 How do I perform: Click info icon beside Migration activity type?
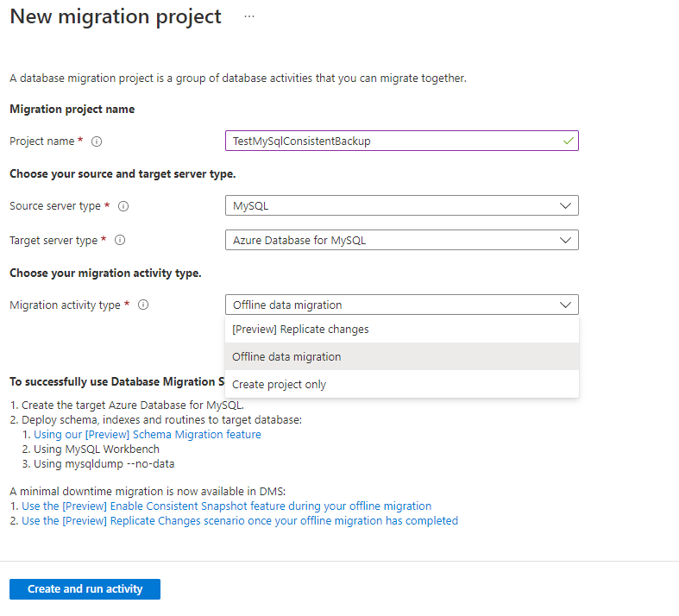tap(143, 305)
